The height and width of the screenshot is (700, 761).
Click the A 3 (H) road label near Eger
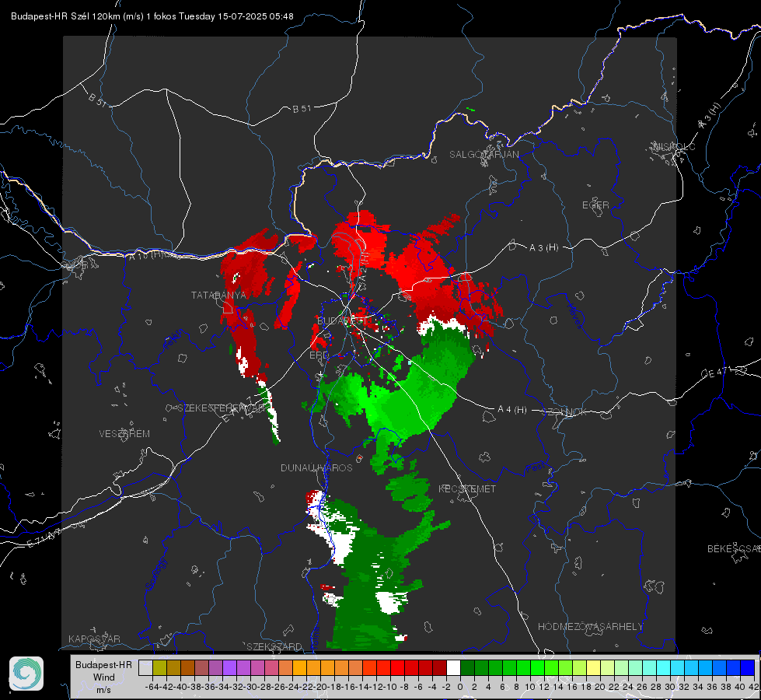tap(543, 248)
